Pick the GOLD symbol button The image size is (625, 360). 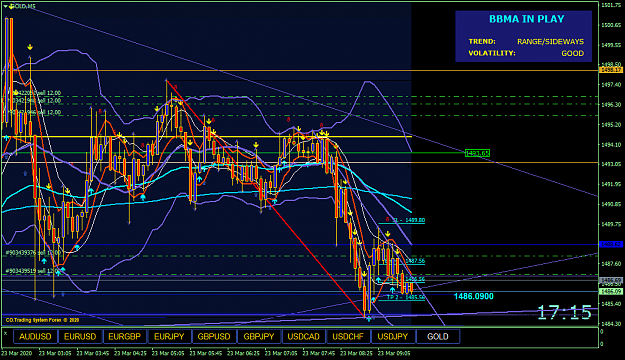[438, 336]
